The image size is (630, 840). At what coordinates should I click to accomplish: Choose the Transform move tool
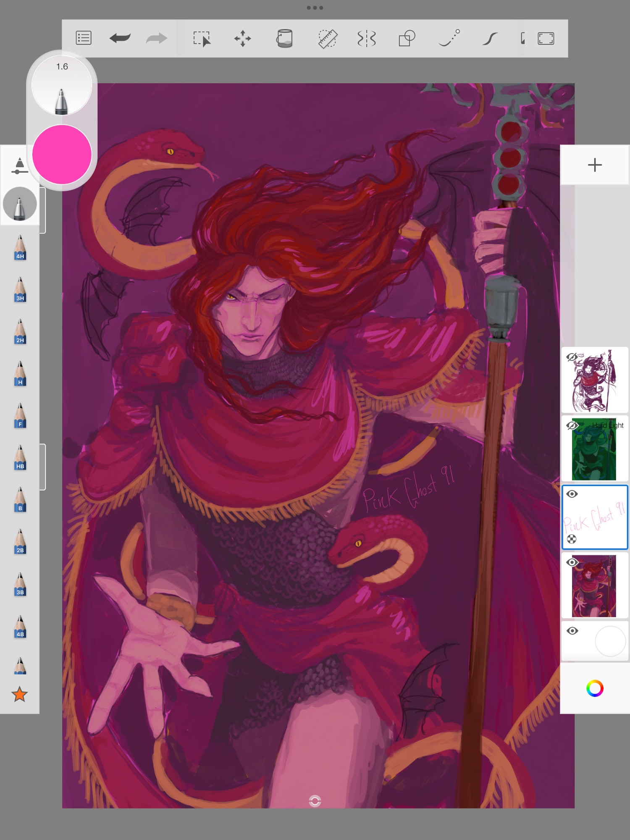pyautogui.click(x=243, y=39)
